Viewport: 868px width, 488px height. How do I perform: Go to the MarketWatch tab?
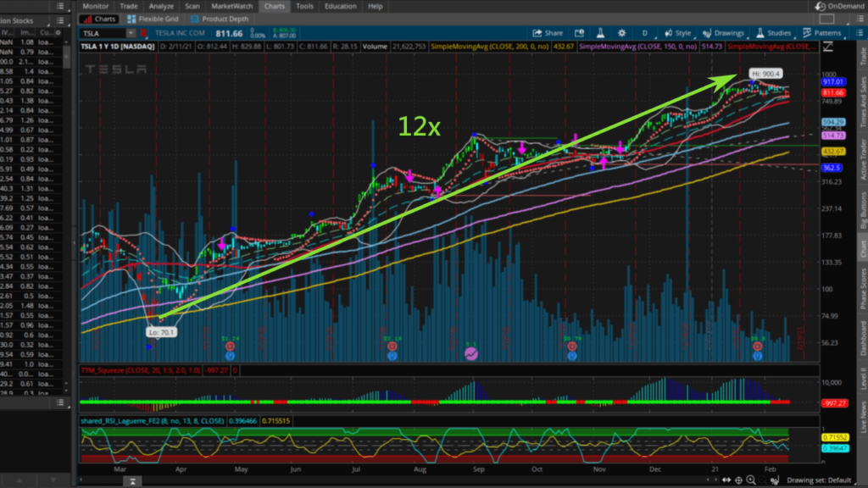click(x=232, y=6)
